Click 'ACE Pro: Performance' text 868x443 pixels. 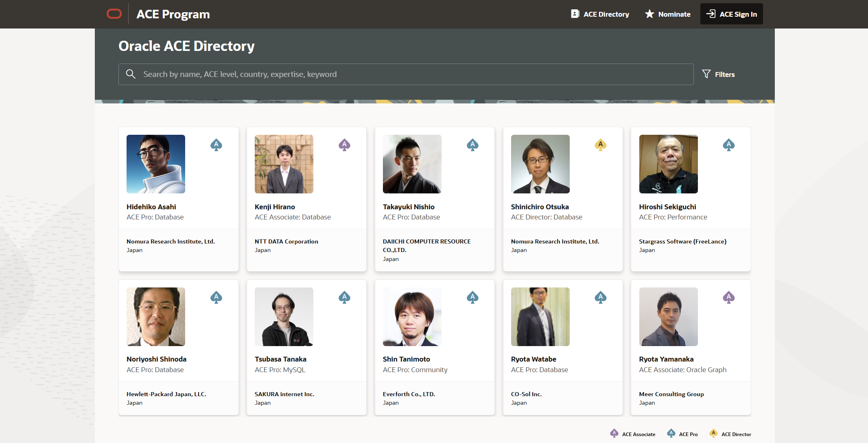click(673, 217)
